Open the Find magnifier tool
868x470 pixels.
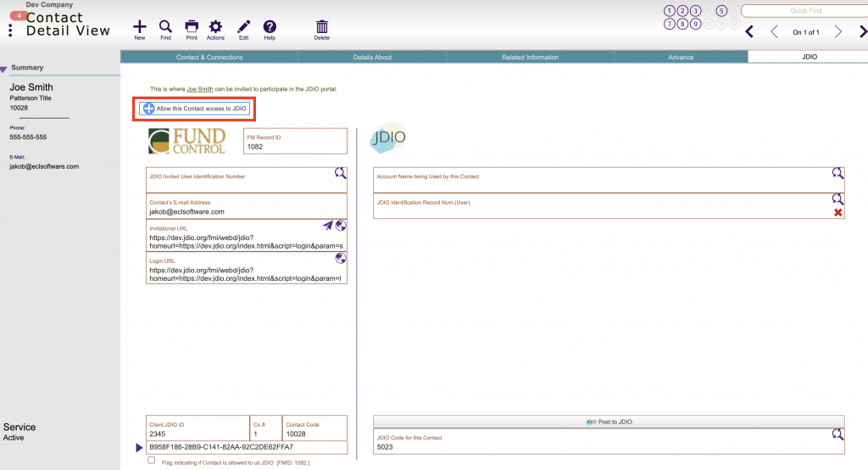(x=165, y=28)
